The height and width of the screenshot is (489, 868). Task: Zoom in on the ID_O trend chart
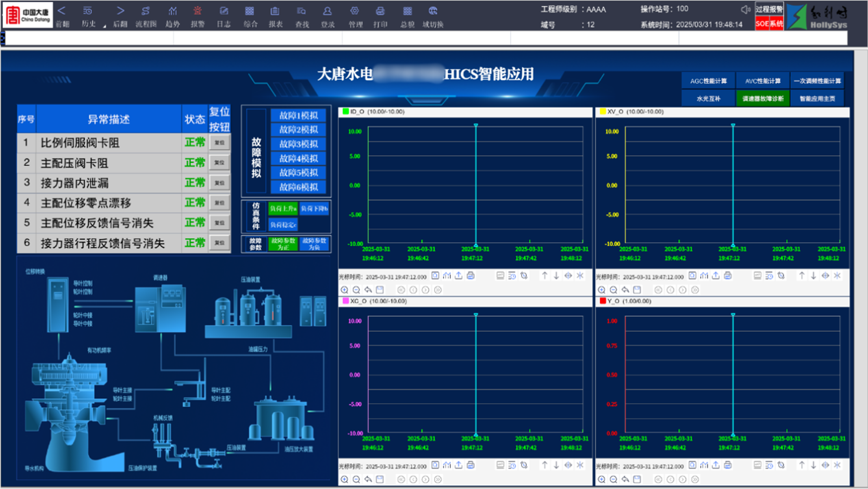coord(344,290)
